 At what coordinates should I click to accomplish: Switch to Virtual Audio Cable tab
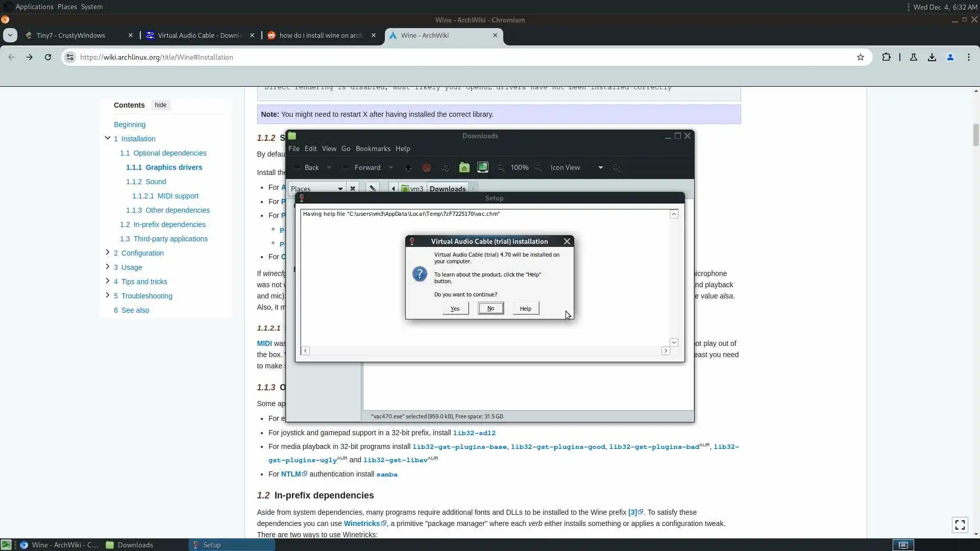199,35
